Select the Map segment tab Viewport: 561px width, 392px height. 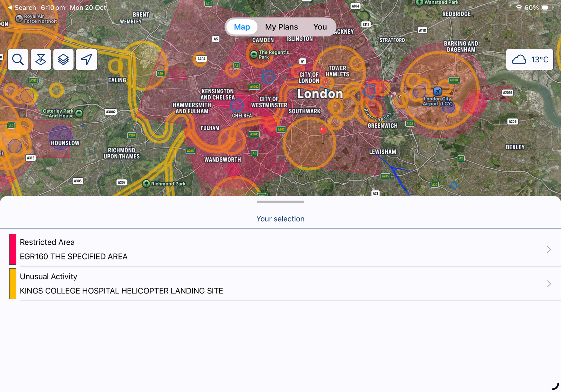pyautogui.click(x=242, y=27)
